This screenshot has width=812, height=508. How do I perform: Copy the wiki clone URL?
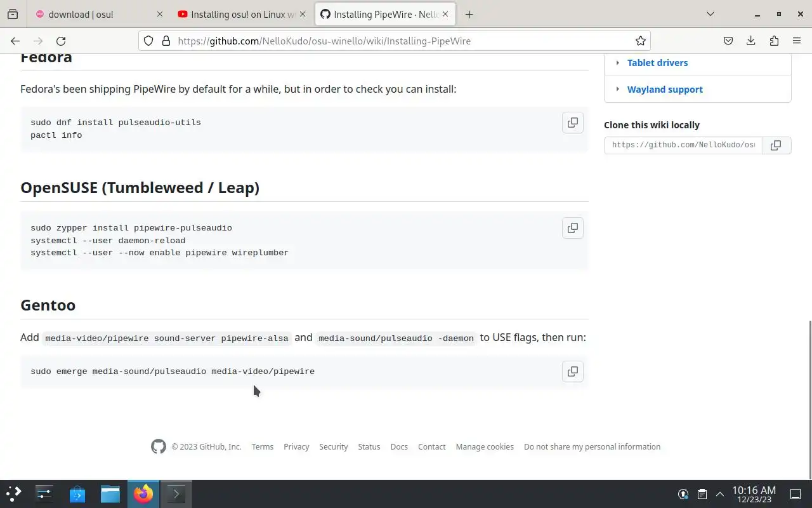(x=776, y=145)
